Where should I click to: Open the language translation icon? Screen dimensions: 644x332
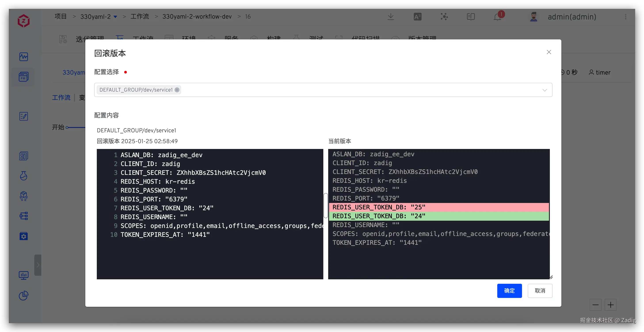[x=417, y=17]
